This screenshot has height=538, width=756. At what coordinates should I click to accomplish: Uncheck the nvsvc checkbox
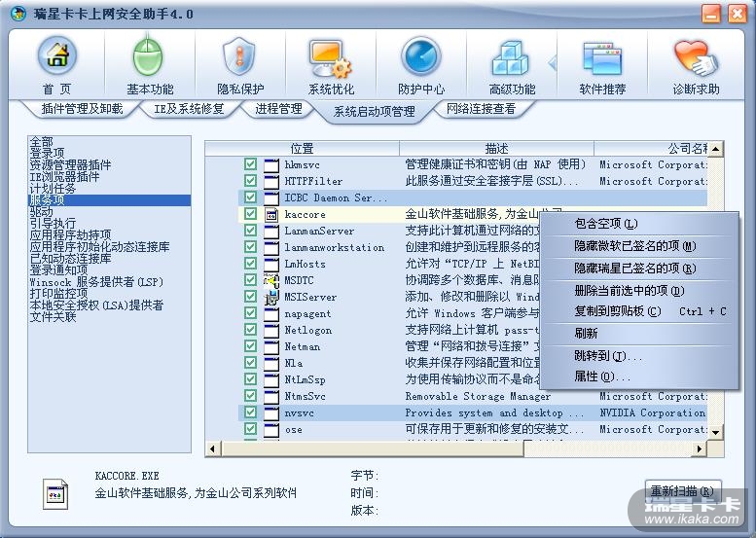coord(250,412)
